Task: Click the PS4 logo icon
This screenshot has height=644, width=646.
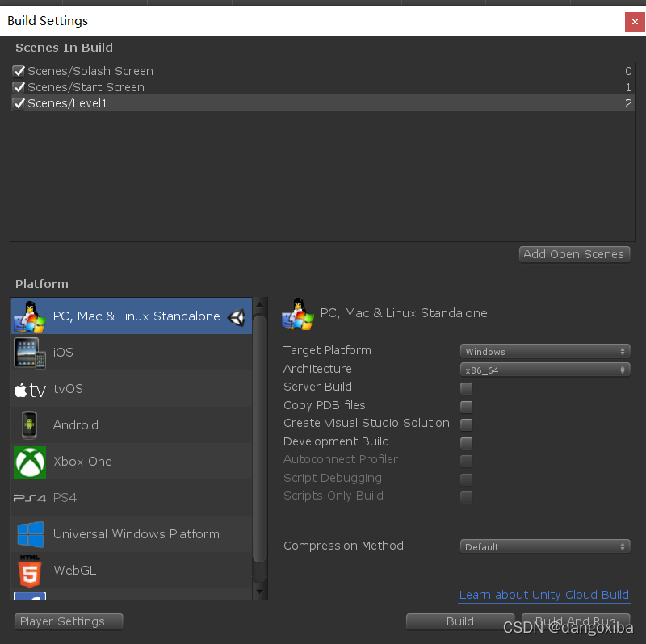Action: pyautogui.click(x=30, y=498)
